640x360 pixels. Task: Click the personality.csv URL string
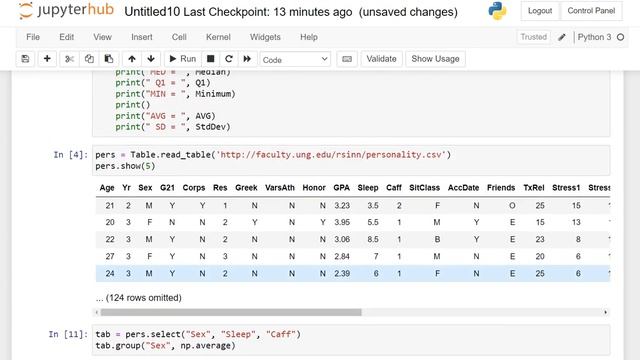click(331, 155)
